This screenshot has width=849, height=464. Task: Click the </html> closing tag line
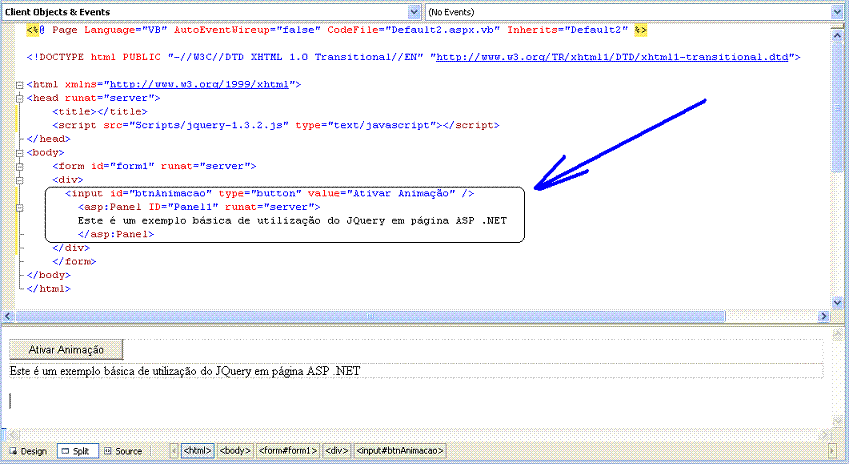[48, 289]
